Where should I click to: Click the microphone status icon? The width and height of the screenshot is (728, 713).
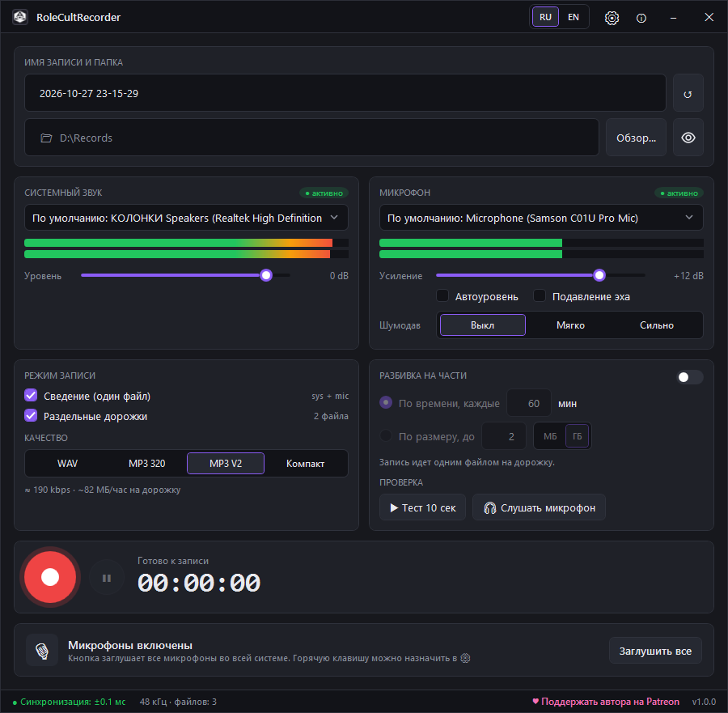click(42, 651)
